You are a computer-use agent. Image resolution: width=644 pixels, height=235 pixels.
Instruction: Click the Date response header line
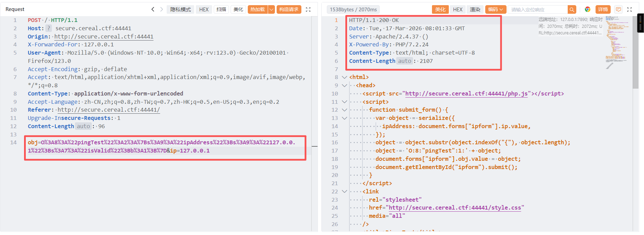tap(407, 28)
